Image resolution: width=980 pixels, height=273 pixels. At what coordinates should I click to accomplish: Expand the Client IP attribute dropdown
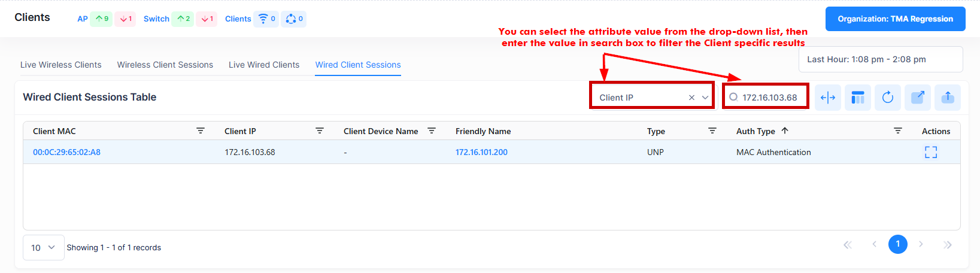705,98
